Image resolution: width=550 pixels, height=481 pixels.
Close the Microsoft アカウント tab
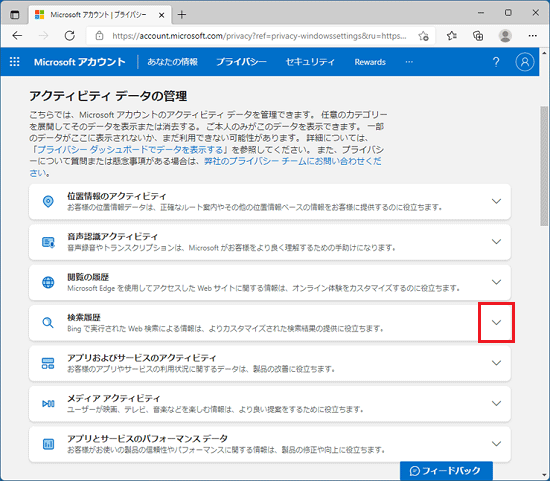pyautogui.click(x=161, y=15)
